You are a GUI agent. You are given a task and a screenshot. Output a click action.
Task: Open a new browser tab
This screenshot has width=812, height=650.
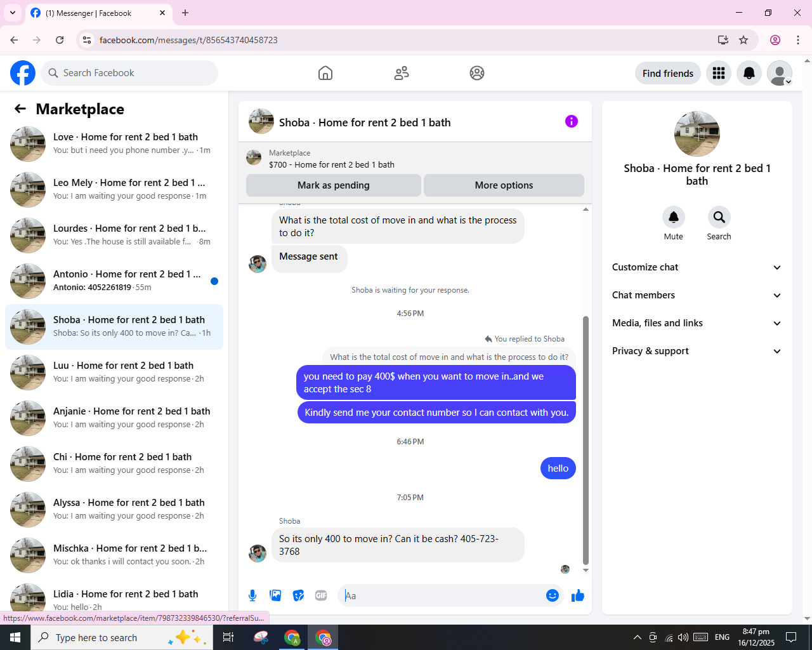point(185,13)
